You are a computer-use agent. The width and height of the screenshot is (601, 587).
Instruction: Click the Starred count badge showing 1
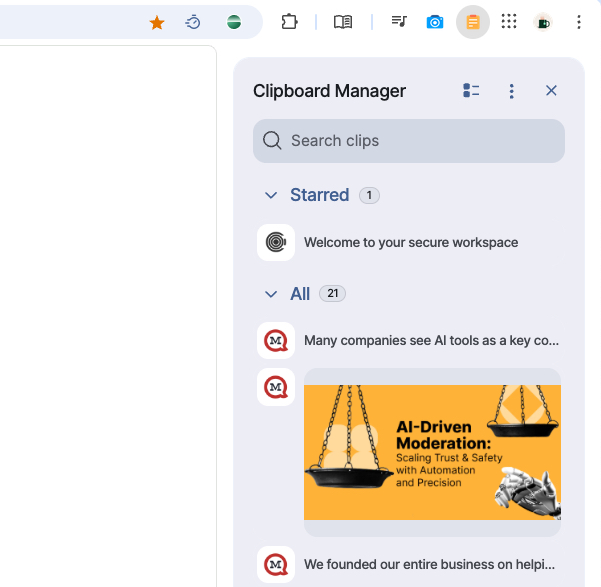tap(369, 195)
